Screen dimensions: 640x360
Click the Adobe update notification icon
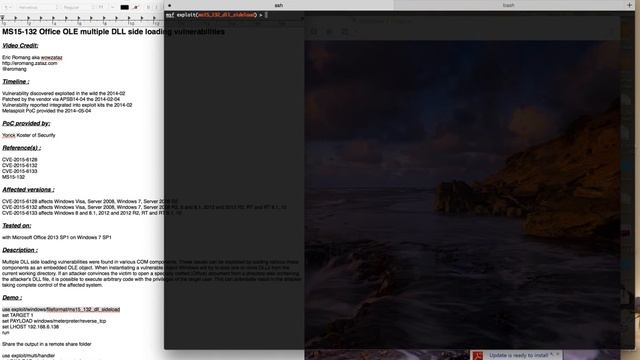[478, 356]
